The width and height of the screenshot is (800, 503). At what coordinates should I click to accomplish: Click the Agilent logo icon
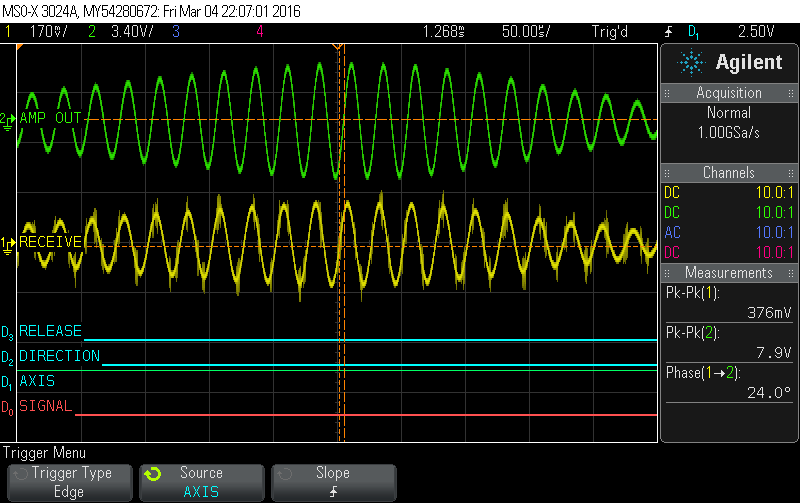tap(692, 63)
